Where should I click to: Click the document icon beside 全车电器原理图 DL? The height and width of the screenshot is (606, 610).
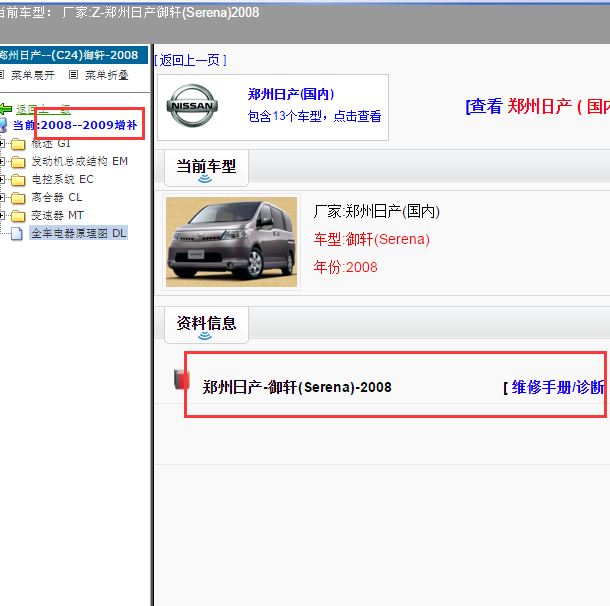pyautogui.click(x=17, y=233)
